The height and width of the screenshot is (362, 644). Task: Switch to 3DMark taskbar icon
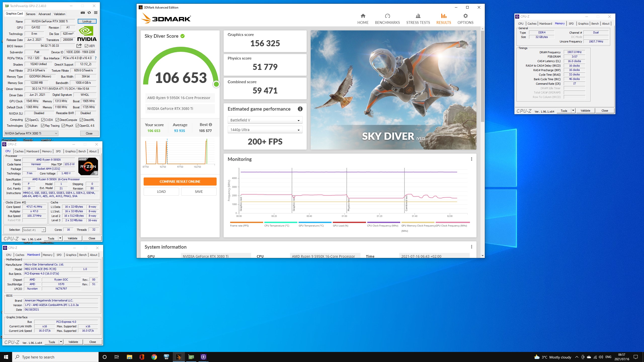tap(179, 357)
